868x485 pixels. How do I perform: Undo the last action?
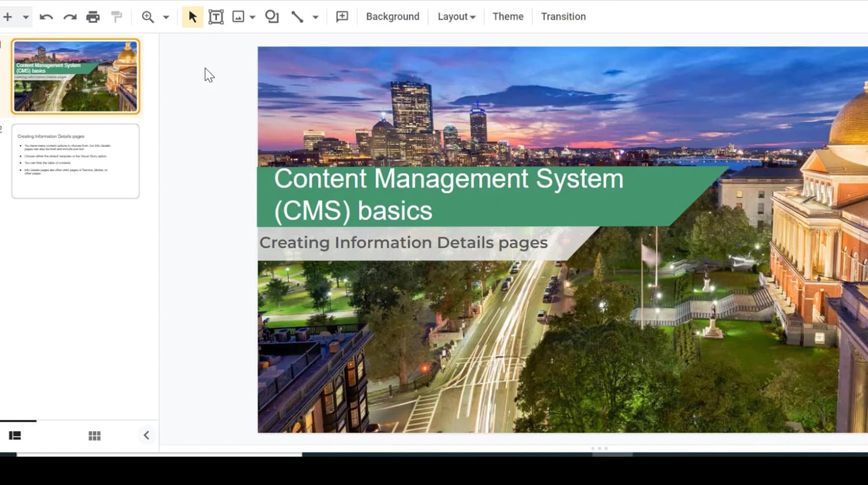[46, 17]
